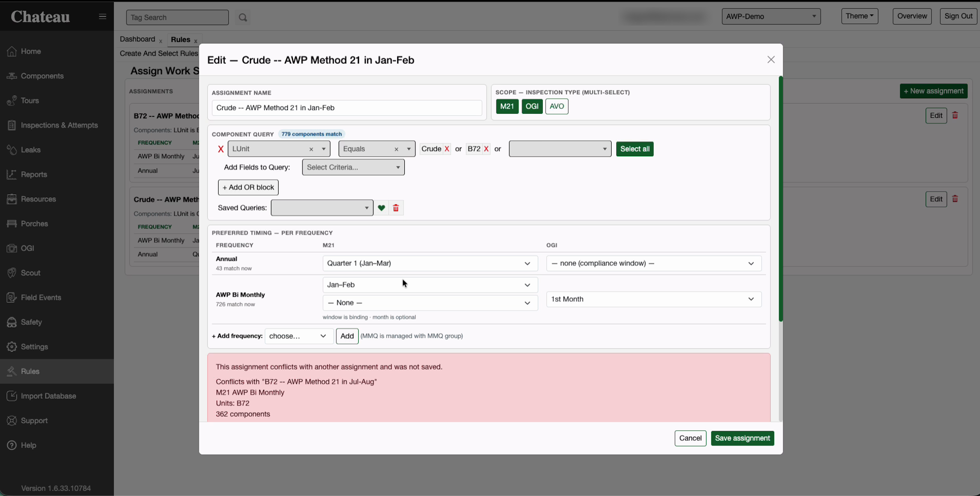This screenshot has height=496, width=980.
Task: Open Scout in the sidebar
Action: pos(30,273)
